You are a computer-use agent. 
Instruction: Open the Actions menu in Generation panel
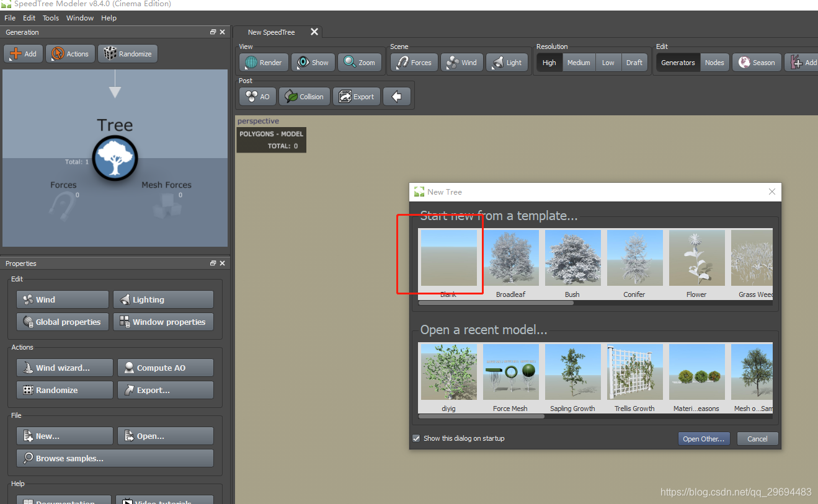[70, 54]
